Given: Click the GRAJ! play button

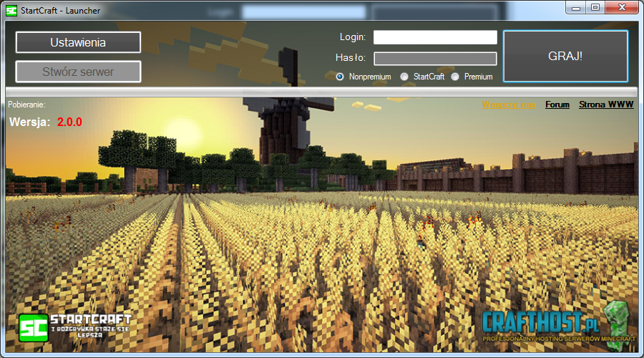Looking at the screenshot, I should point(565,56).
